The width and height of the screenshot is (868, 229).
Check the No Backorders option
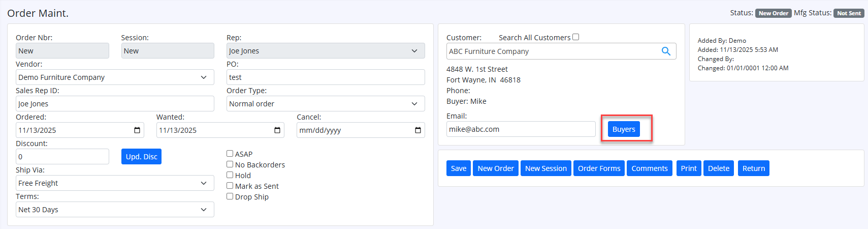[230, 164]
